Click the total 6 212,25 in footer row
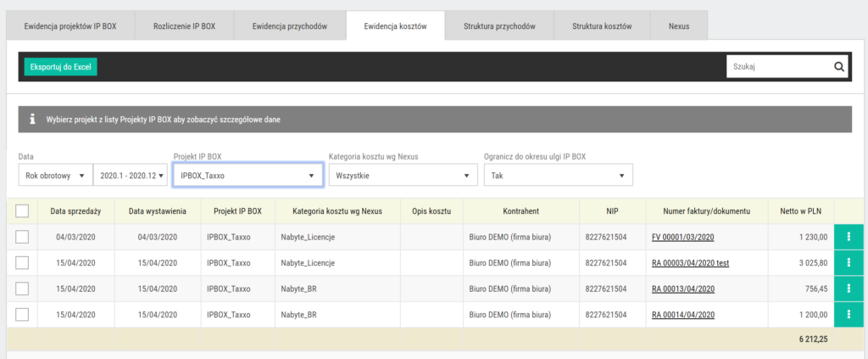This screenshot has height=359, width=868. (x=813, y=339)
